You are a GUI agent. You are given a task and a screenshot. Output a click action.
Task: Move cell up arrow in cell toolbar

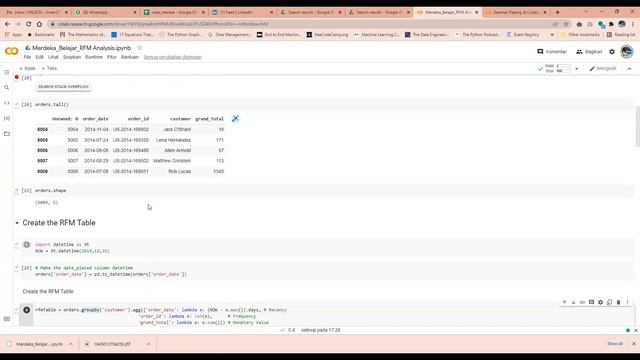[x=564, y=302]
